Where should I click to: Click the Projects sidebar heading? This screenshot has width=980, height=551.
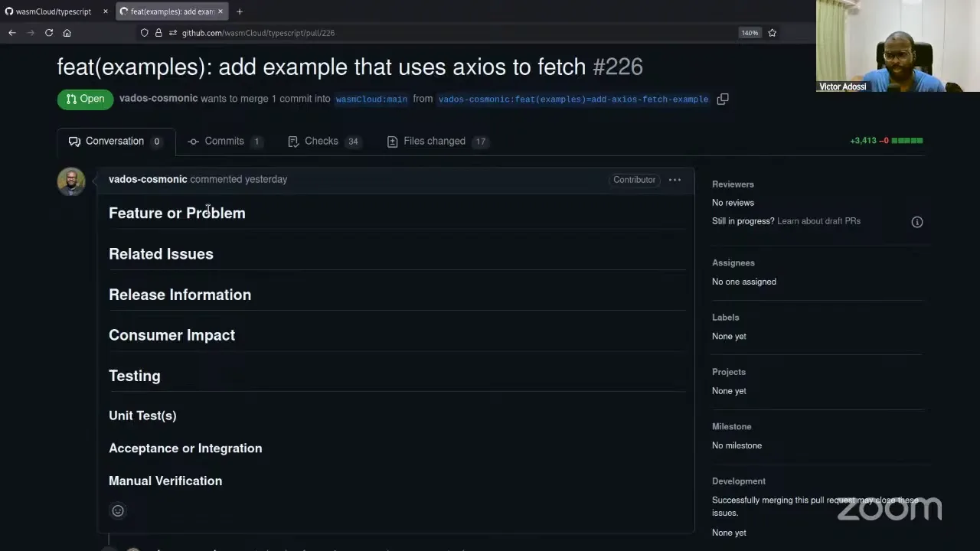click(729, 372)
